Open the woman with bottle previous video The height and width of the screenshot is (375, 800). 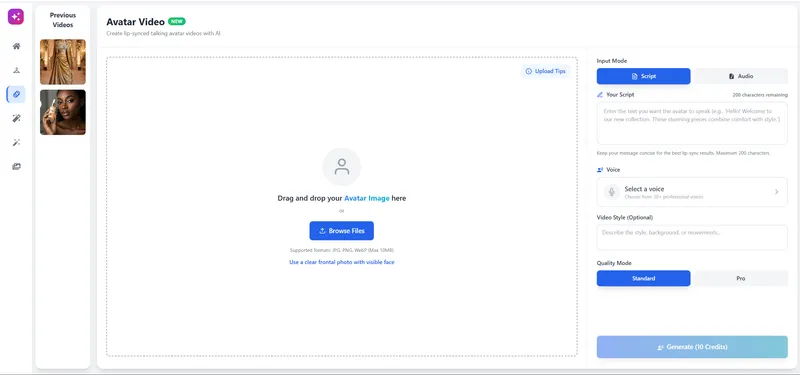coord(63,112)
